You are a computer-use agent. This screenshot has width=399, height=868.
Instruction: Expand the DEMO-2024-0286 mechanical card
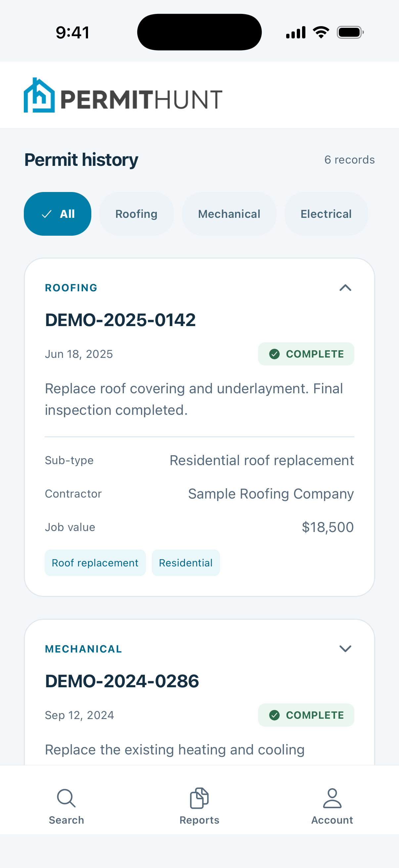click(345, 649)
